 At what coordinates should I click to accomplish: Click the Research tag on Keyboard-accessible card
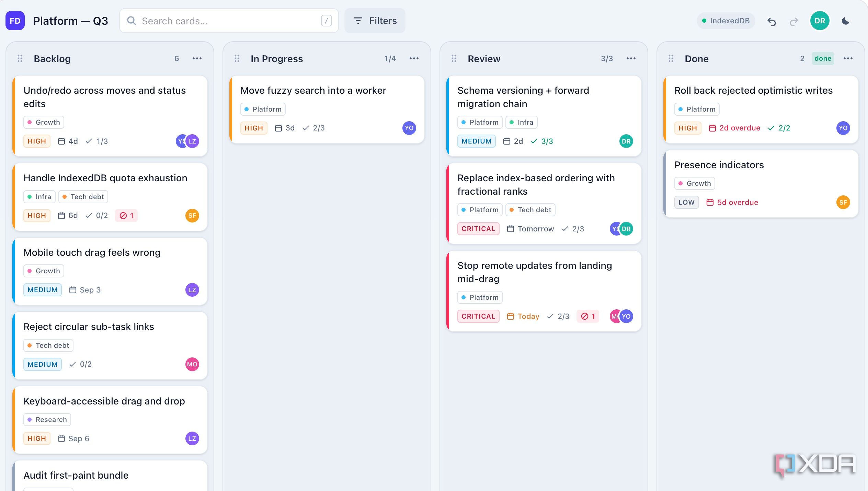47,420
